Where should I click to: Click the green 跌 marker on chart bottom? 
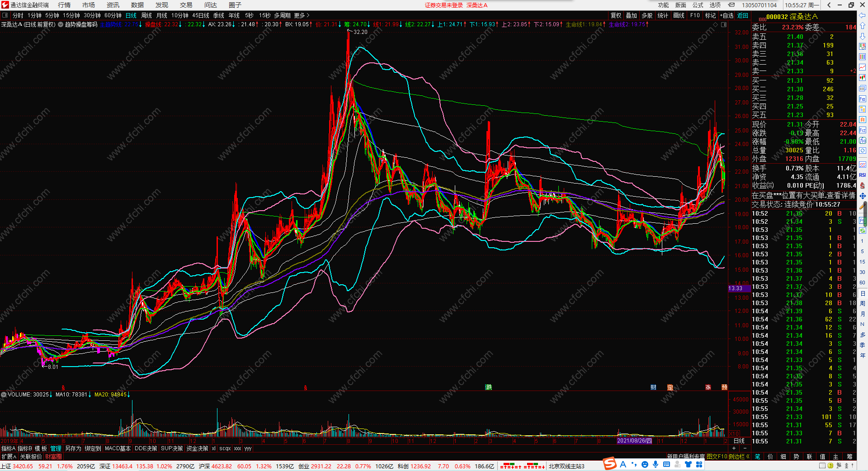pyautogui.click(x=489, y=387)
